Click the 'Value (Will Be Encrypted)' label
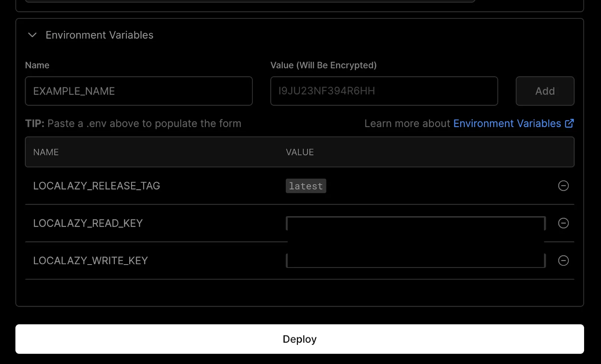The image size is (601, 364). (323, 65)
